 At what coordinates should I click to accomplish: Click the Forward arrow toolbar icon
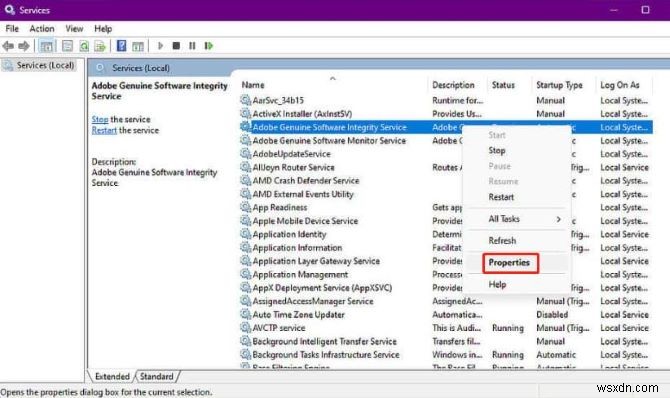(x=24, y=46)
